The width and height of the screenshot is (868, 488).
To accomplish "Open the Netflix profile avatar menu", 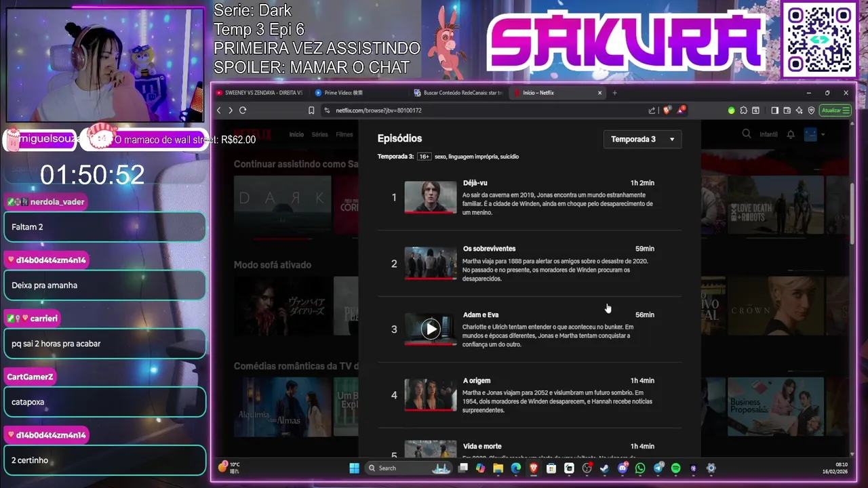I will pyautogui.click(x=811, y=134).
